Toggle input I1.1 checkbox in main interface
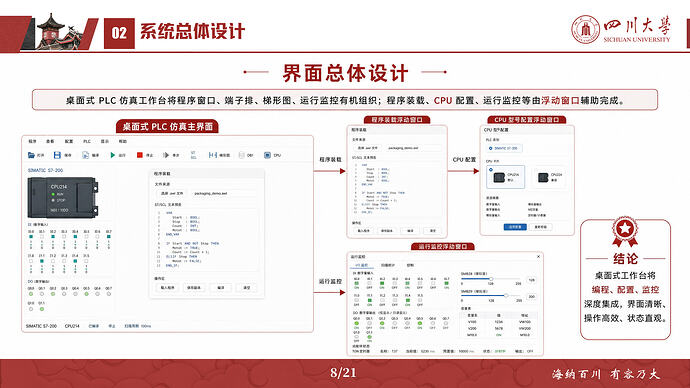This screenshot has height=388, width=690. click(x=42, y=261)
